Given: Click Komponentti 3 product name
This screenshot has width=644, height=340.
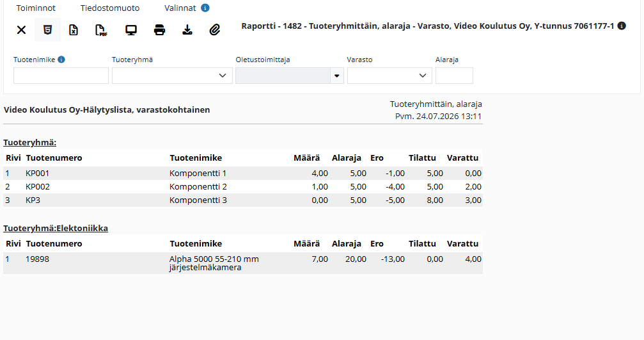Looking at the screenshot, I should point(198,200).
